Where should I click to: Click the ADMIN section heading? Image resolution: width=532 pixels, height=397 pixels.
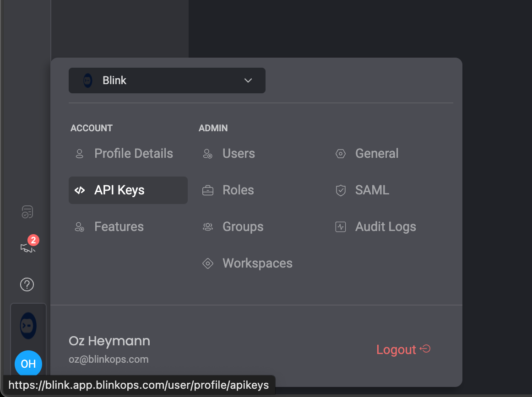[x=213, y=128]
